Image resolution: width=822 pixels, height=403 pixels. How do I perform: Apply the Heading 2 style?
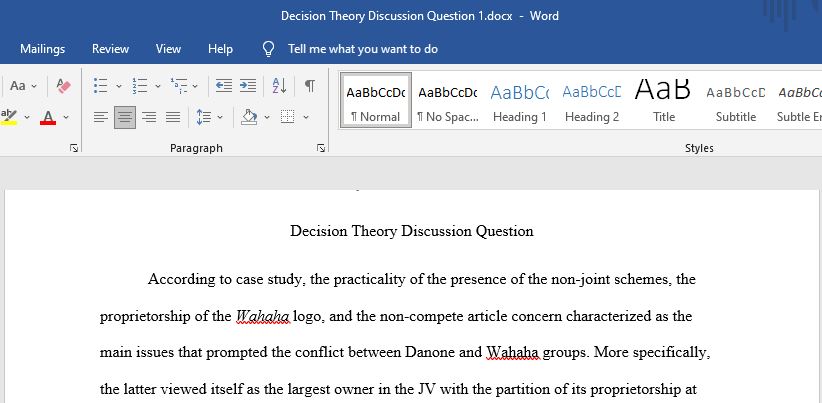point(592,101)
